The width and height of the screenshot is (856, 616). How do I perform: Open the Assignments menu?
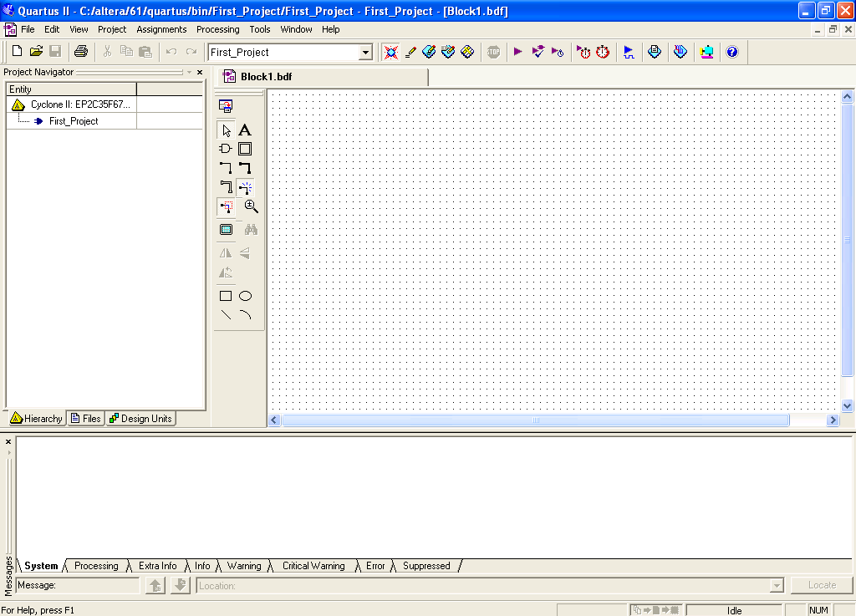[161, 29]
